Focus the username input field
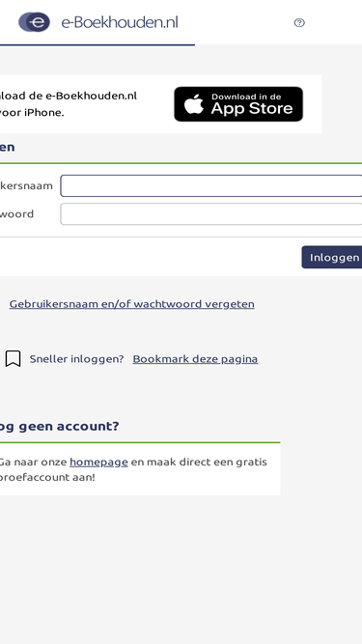 211,185
